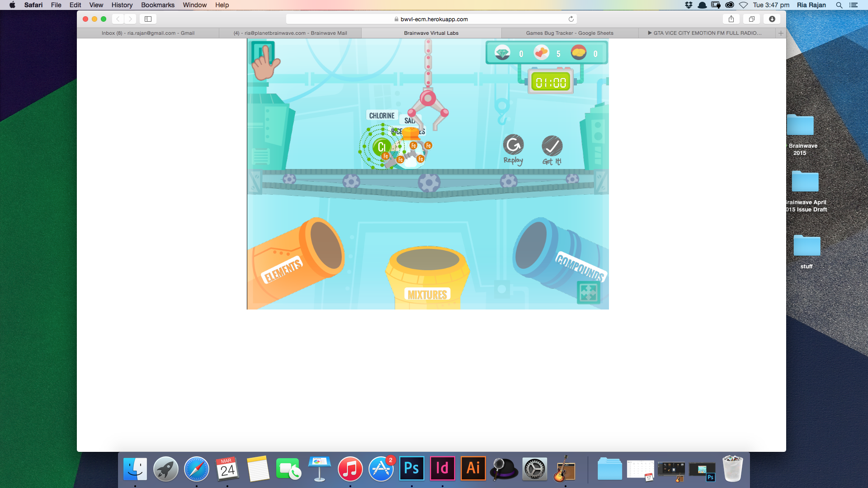Open Finder from the Dock
The width and height of the screenshot is (868, 488).
135,469
